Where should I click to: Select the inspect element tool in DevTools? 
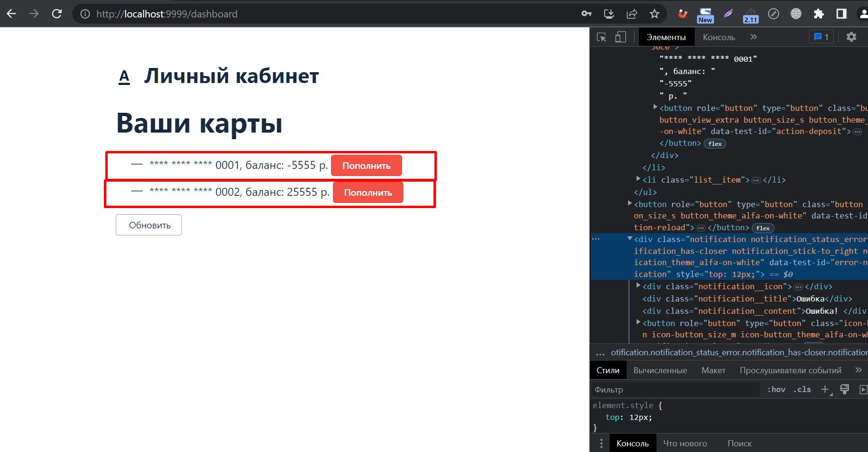[601, 36]
